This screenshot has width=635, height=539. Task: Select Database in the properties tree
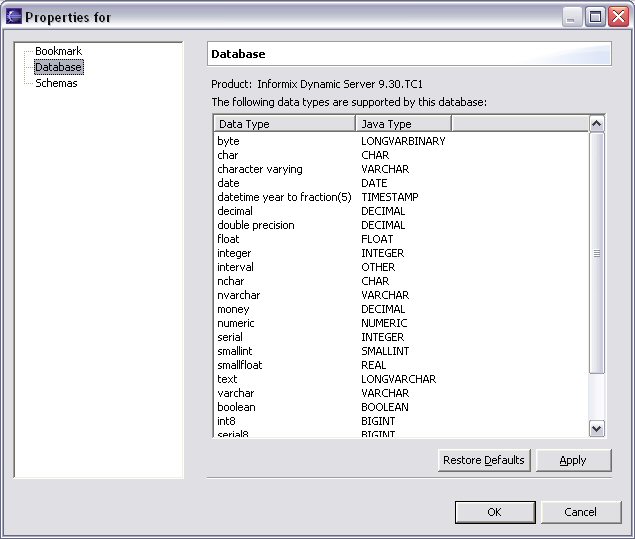pos(58,67)
